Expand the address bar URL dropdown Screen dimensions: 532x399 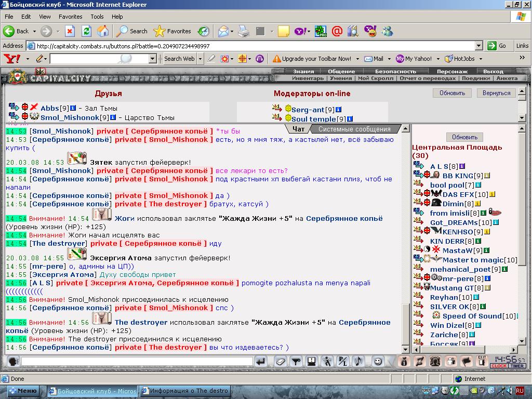click(478, 46)
